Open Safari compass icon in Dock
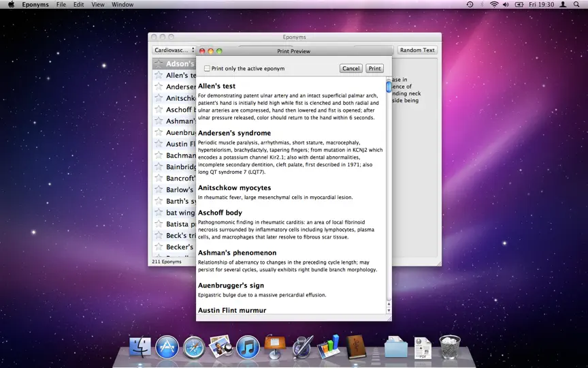This screenshot has width=588, height=368. 194,347
